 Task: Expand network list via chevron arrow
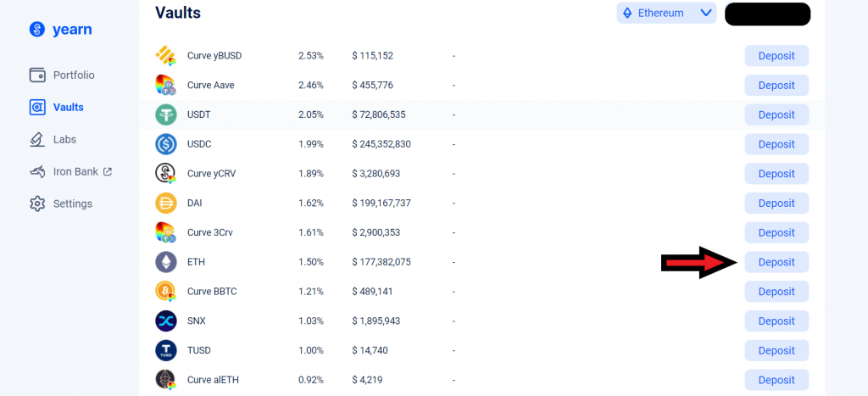coord(705,13)
